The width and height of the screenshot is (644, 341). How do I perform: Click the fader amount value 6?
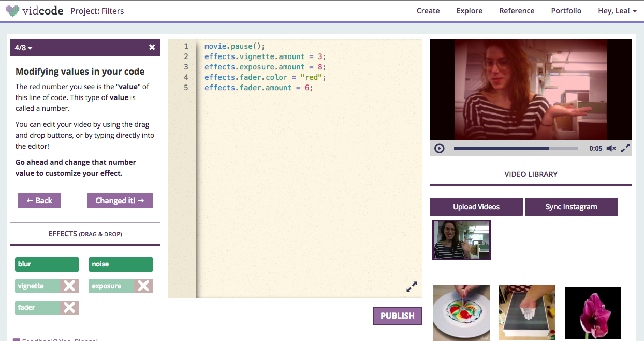(x=306, y=88)
